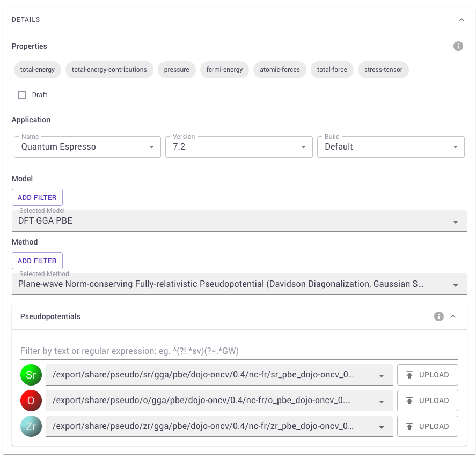Open the Version 7.2 dropdown
This screenshot has width=476, height=459.
[239, 147]
